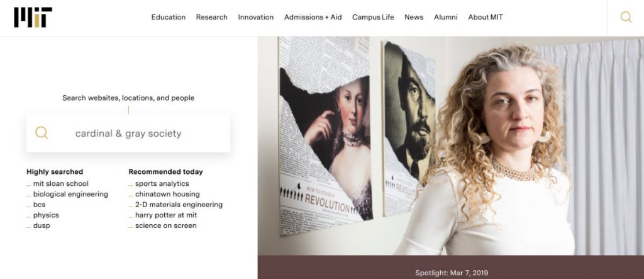
Task: Open search via top-right magnifier icon
Action: coord(626,18)
